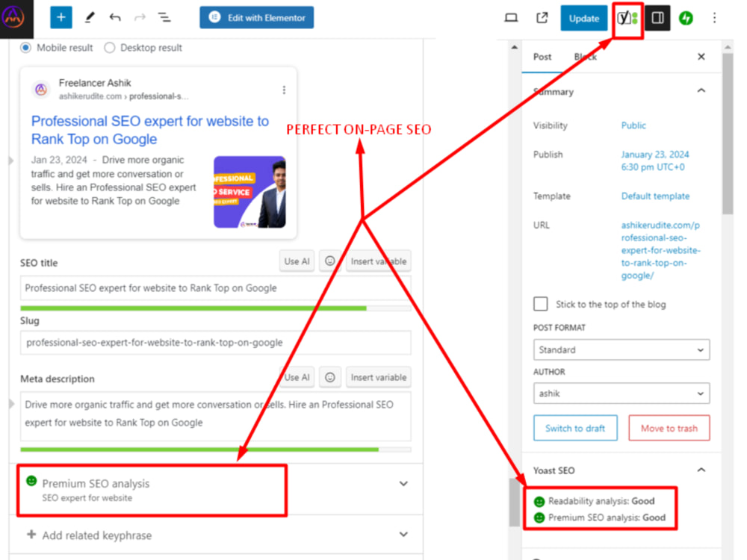Click the site logo in top-left corner
The width and height of the screenshot is (747, 560).
click(x=14, y=18)
